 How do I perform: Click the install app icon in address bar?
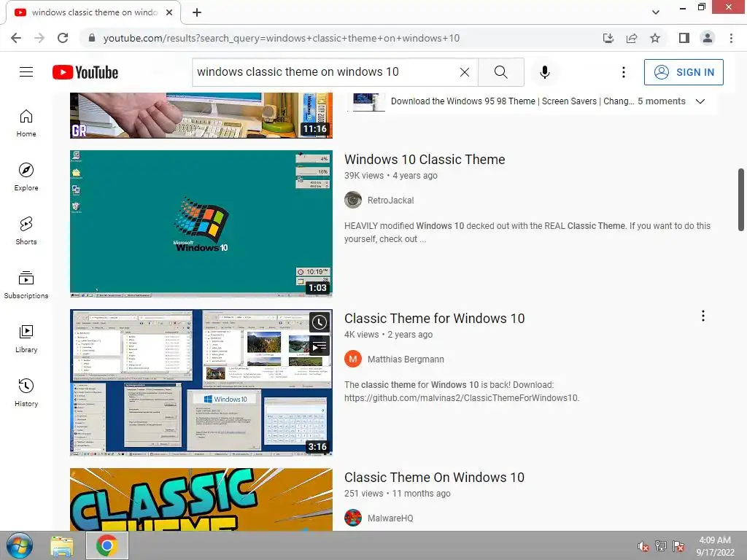[608, 38]
